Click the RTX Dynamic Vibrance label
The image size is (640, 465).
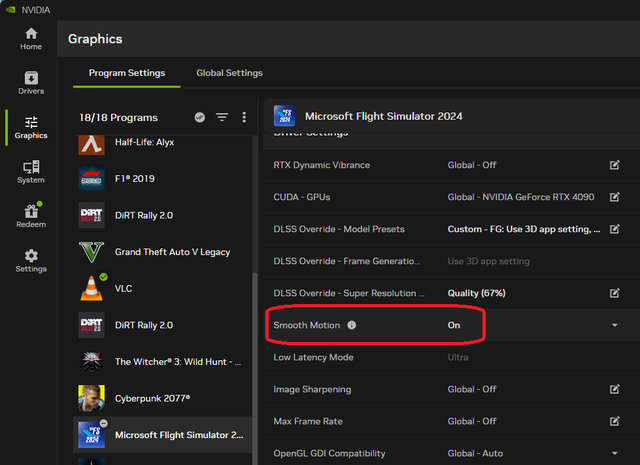click(322, 165)
